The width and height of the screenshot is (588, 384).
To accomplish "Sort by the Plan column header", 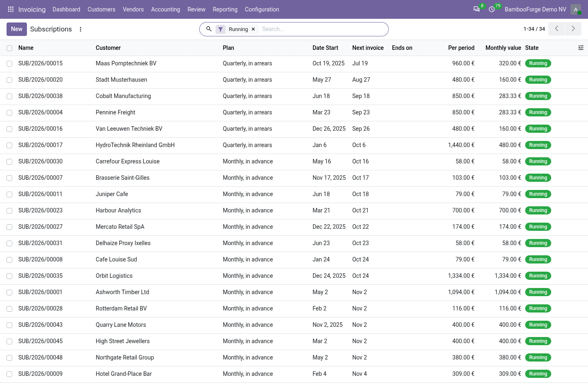I will click(x=228, y=48).
